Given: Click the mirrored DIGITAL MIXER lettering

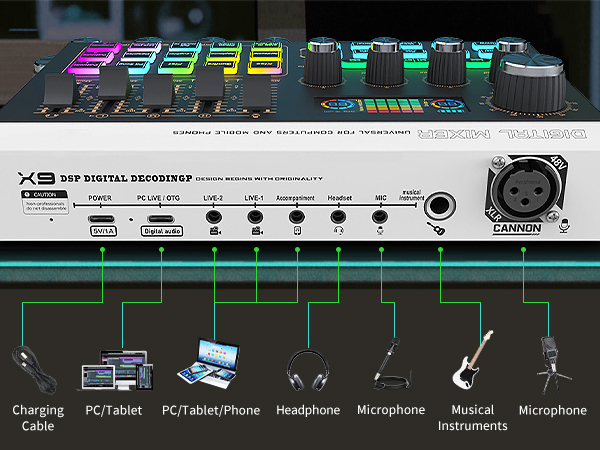Looking at the screenshot, I should 502,134.
